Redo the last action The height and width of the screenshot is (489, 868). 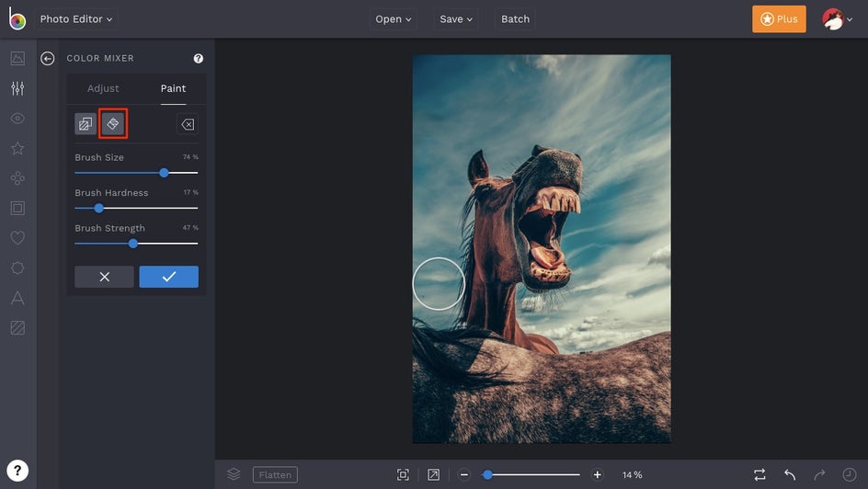point(820,474)
